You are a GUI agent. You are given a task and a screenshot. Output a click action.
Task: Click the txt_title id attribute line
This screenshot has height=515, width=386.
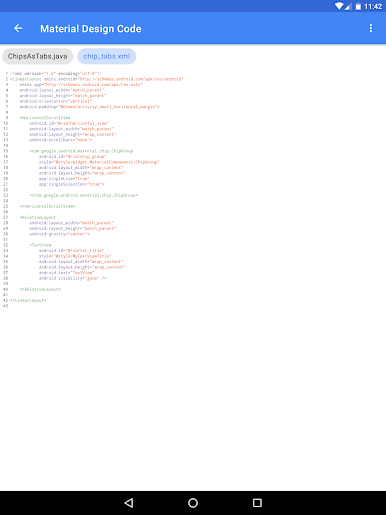[x=71, y=250]
